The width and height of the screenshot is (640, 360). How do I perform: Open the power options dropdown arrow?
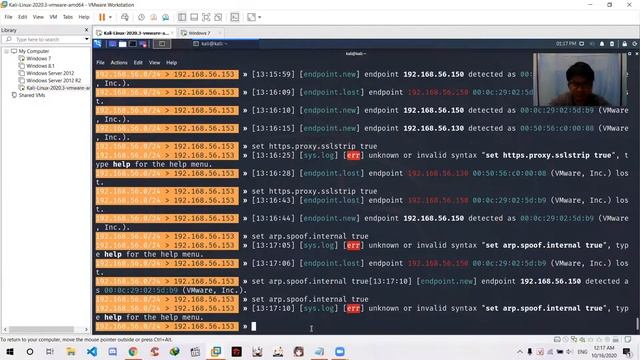click(x=110, y=17)
